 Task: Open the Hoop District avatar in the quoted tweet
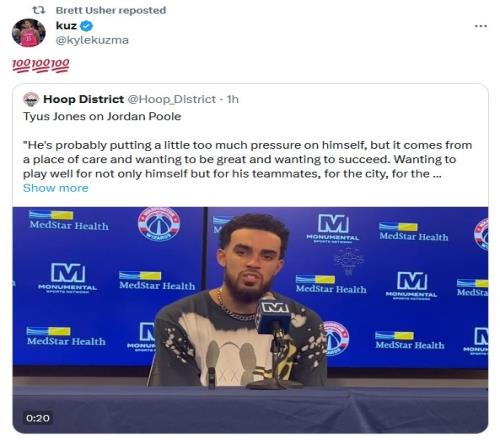31,99
